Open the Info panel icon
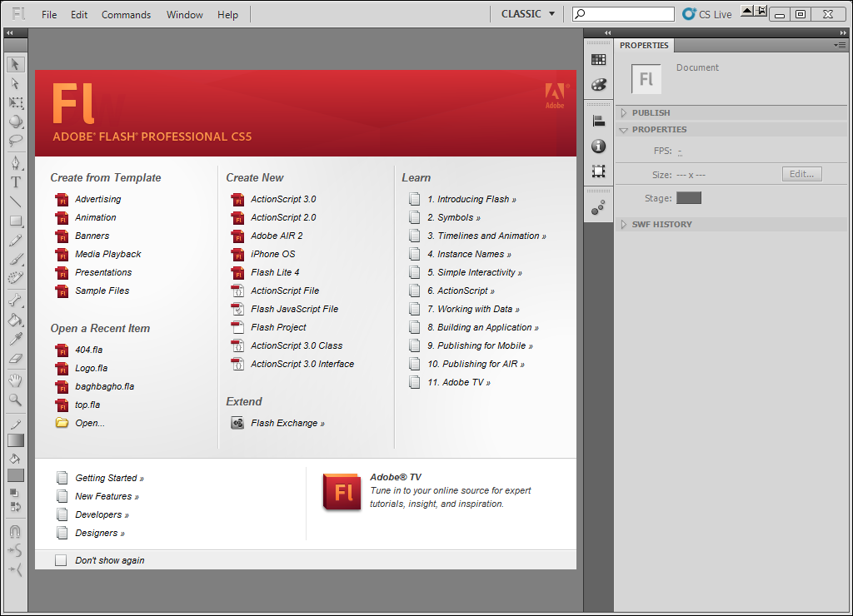Screen dimensions: 853x616 click(x=598, y=146)
